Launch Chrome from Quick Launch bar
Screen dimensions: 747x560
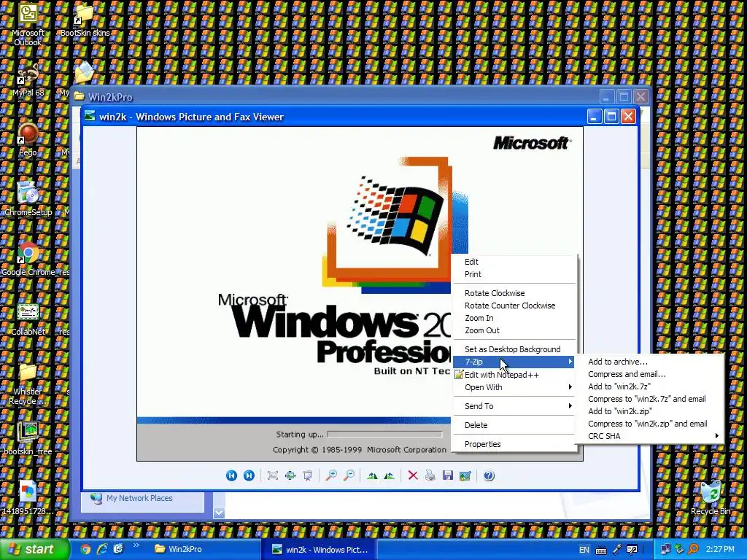tap(85, 549)
